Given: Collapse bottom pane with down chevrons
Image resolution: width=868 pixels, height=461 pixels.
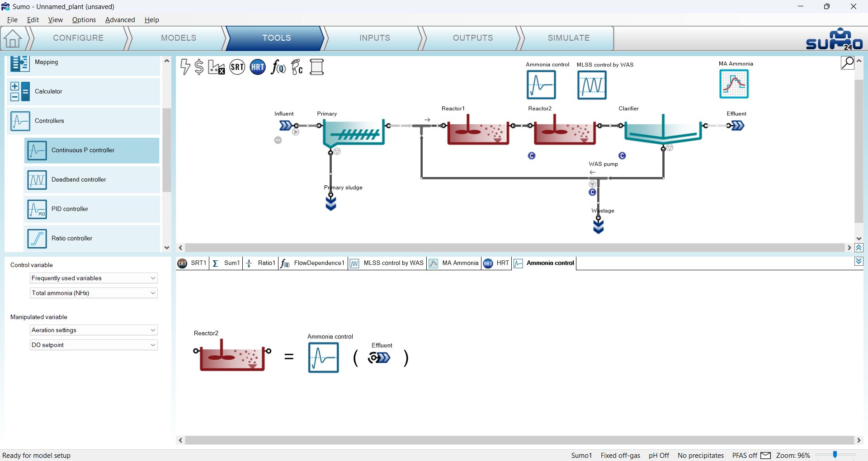Looking at the screenshot, I should point(859,261).
